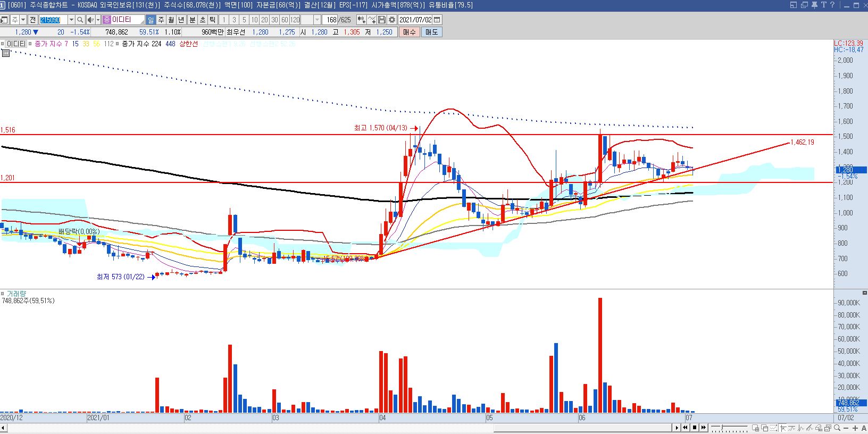
Task: Click the 매도 sell button
Action: coord(431,32)
